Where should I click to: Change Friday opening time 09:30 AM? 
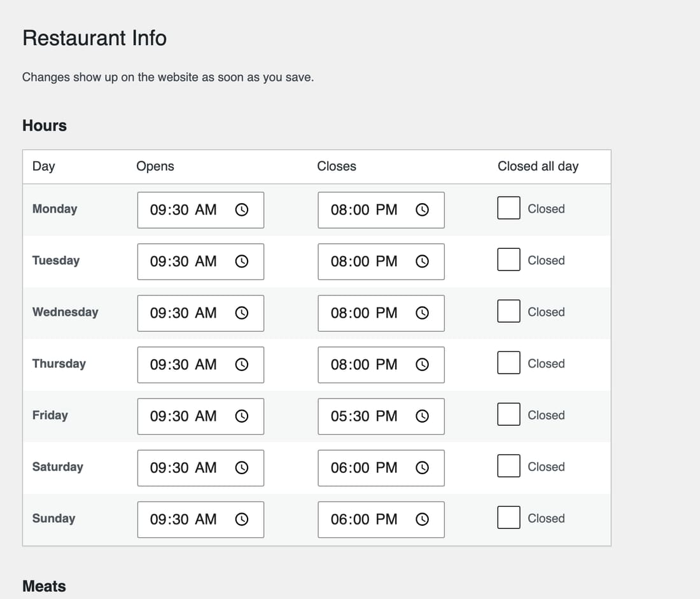pyautogui.click(x=200, y=416)
